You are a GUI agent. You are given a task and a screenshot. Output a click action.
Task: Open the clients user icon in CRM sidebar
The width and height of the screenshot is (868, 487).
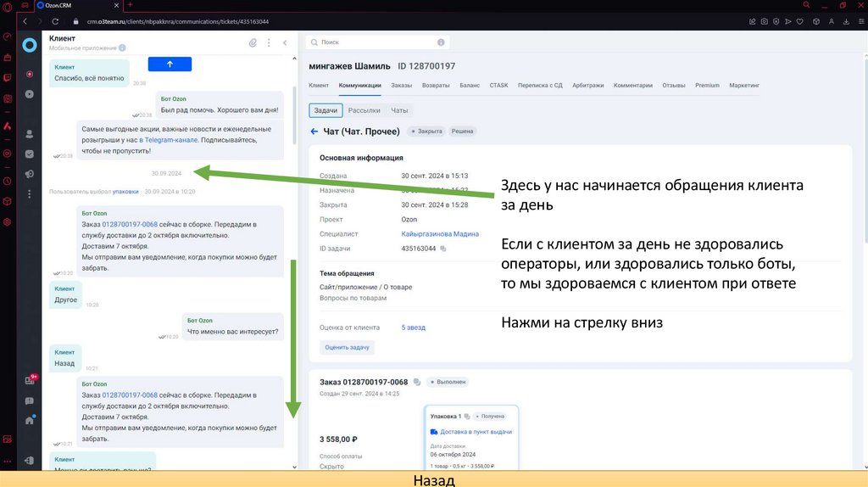point(30,133)
